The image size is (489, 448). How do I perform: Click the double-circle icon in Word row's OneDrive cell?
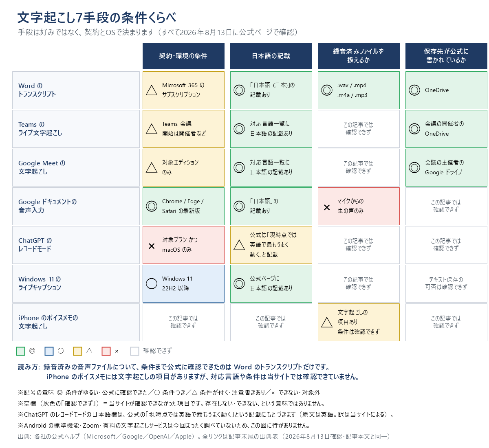pos(414,90)
